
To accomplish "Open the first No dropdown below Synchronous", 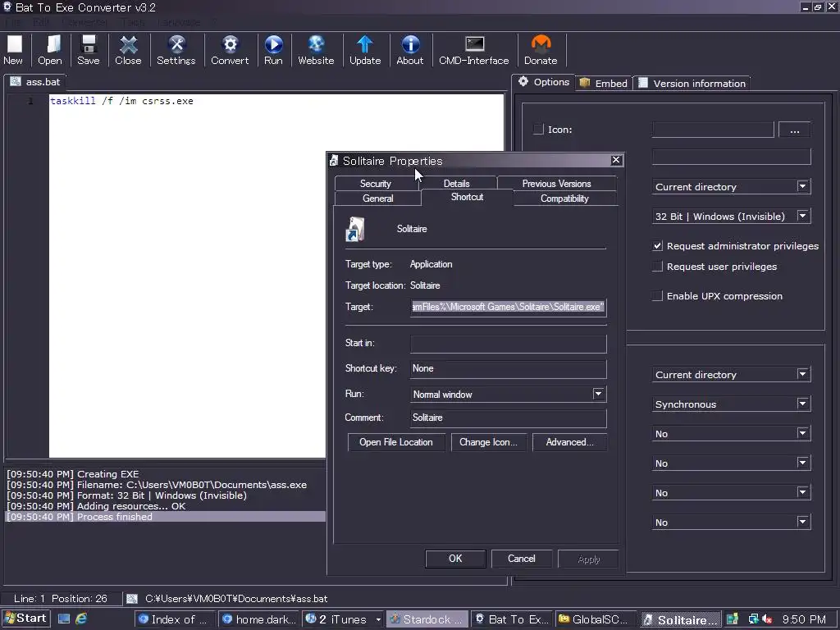I will point(802,433).
